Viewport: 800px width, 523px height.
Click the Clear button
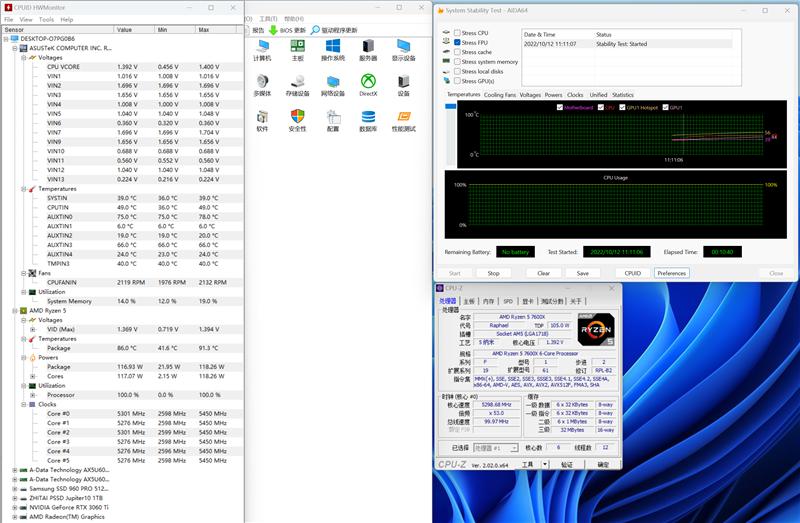[543, 273]
